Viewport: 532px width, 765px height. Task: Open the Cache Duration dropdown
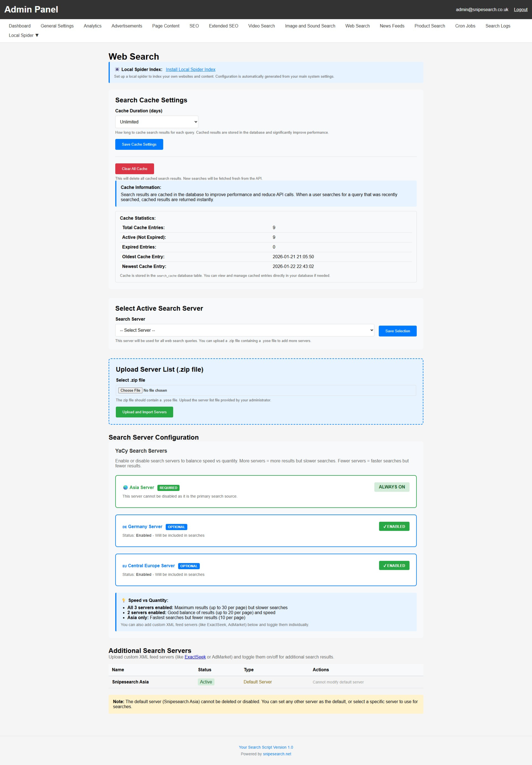[156, 122]
